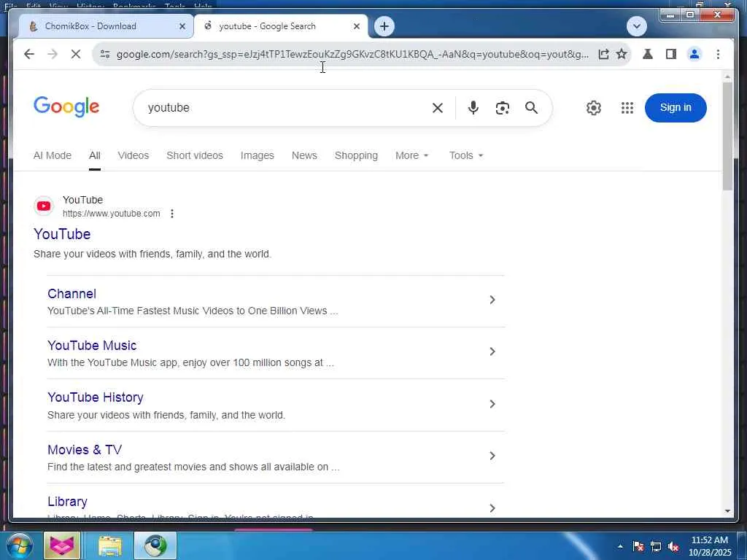The image size is (747, 560).
Task: Click the Sign in button
Action: [x=676, y=108]
